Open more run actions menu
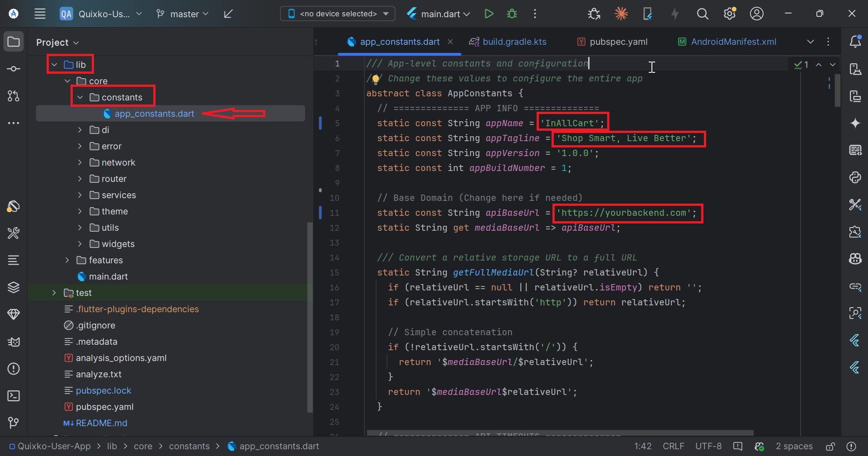This screenshot has height=456, width=868. [x=535, y=14]
